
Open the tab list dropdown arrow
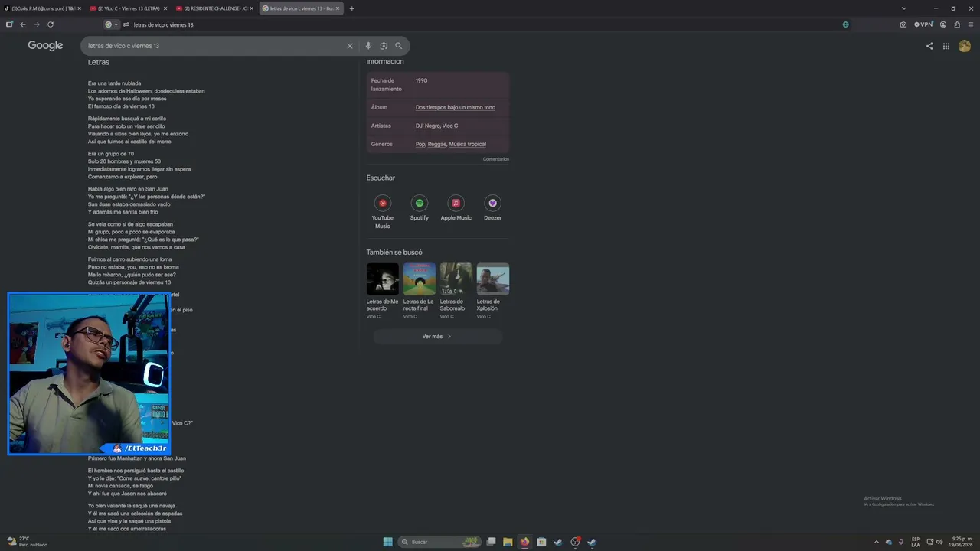[x=903, y=8]
